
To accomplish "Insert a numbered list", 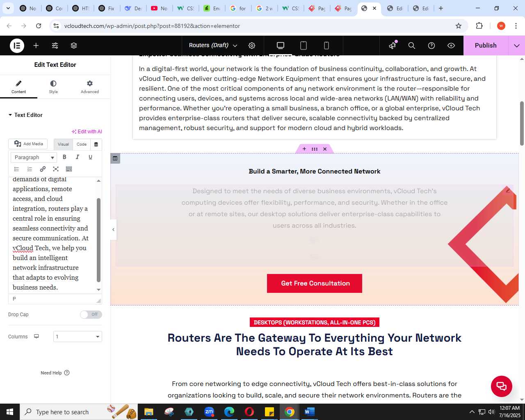I will pos(30,169).
